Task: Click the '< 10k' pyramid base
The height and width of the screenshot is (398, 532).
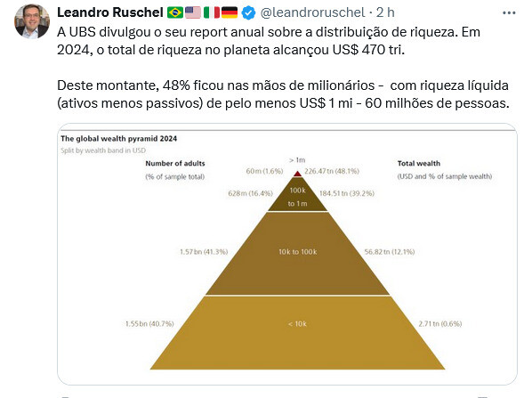Action: [x=297, y=333]
